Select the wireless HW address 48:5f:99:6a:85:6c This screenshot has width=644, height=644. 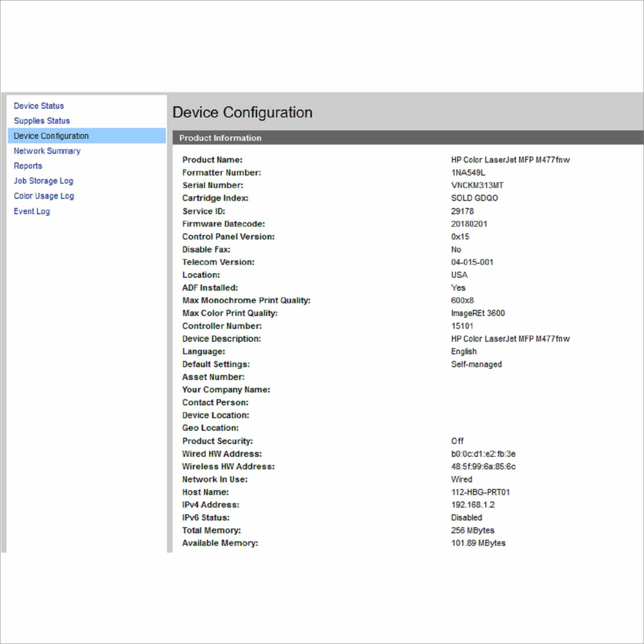(x=483, y=466)
